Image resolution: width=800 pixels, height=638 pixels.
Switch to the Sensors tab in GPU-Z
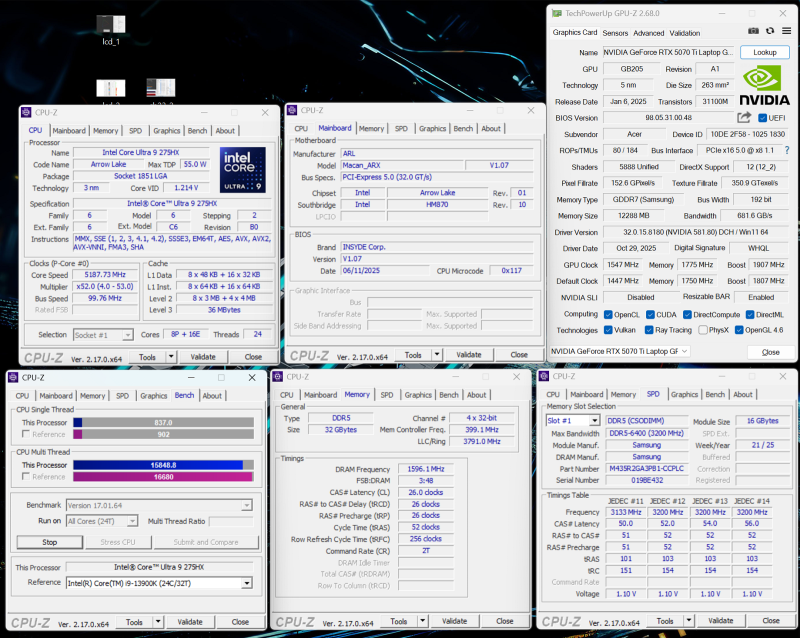click(x=615, y=33)
